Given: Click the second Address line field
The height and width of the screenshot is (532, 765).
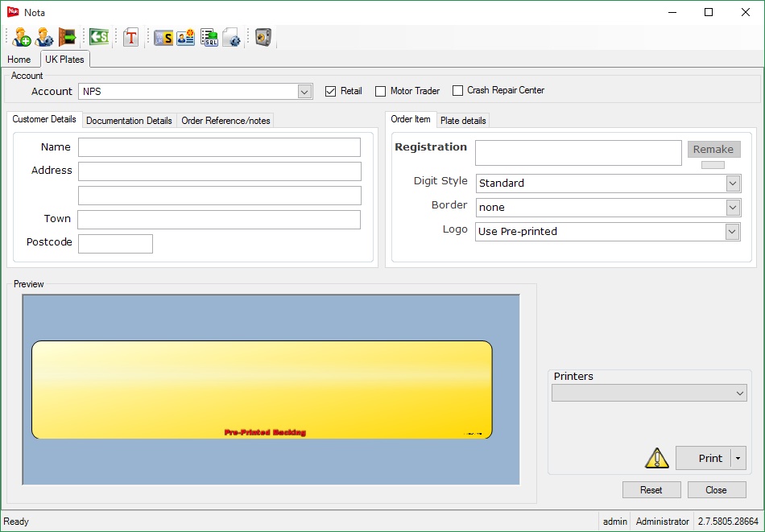Looking at the screenshot, I should (220, 196).
